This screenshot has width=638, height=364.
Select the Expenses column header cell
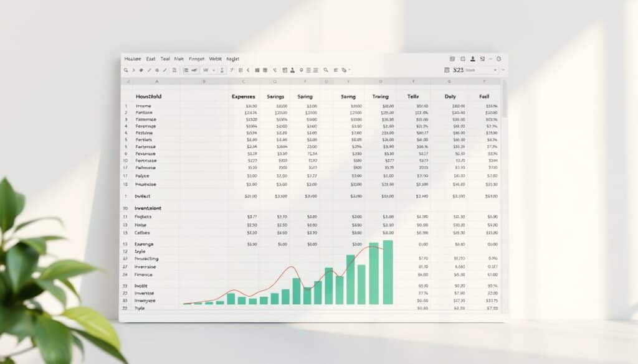point(244,96)
